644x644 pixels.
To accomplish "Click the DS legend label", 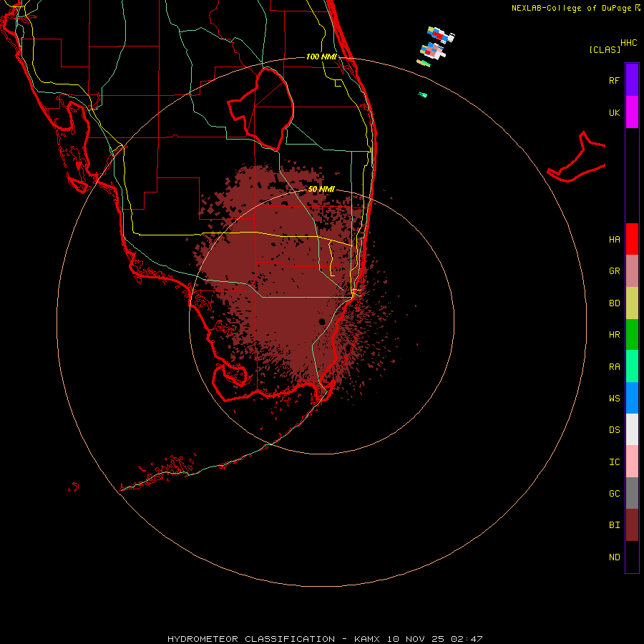I will pyautogui.click(x=614, y=430).
